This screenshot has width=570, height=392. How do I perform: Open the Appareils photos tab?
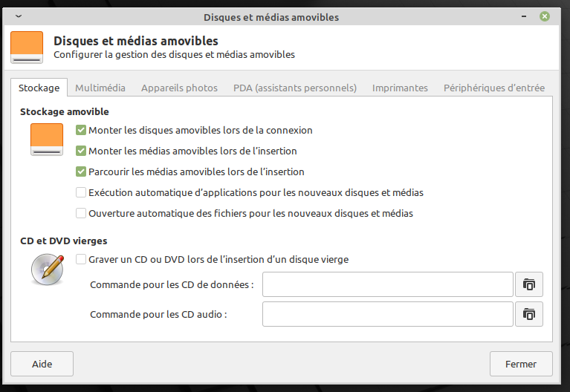(x=179, y=88)
